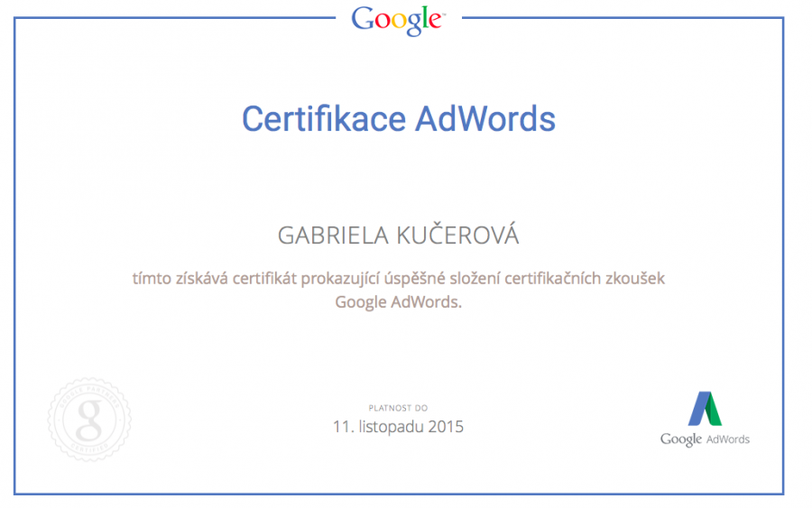Click the Google logo at top
Image resolution: width=812 pixels, height=508 pixels.
(398, 20)
